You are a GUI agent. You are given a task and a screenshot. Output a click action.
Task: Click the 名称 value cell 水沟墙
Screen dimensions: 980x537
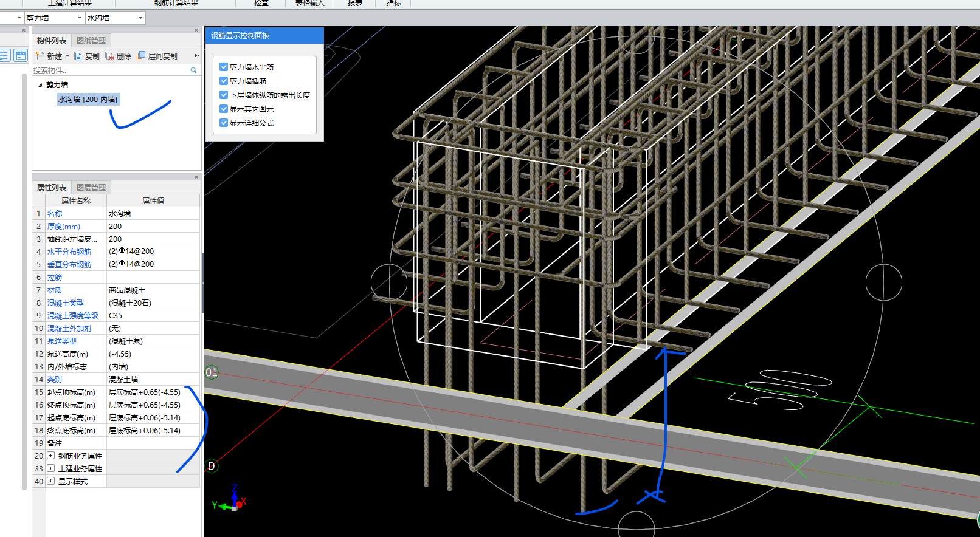pyautogui.click(x=153, y=214)
